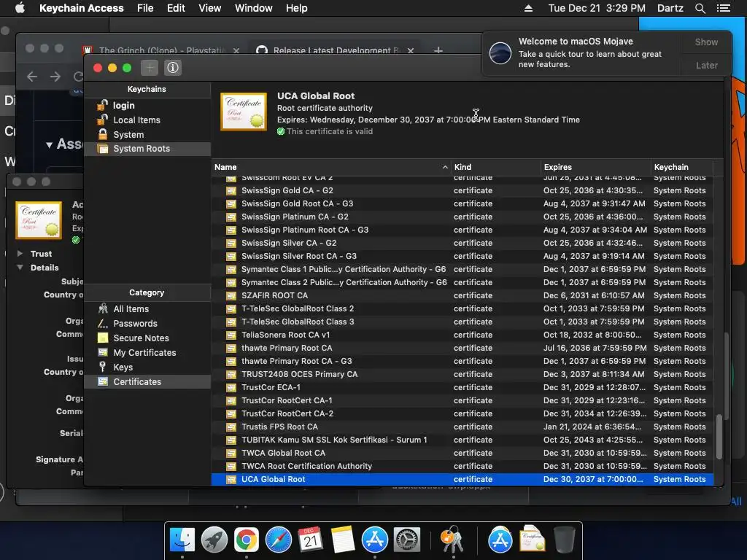This screenshot has width=747, height=560.
Task: Dismiss Mojave notification with Later
Action: pyautogui.click(x=706, y=65)
